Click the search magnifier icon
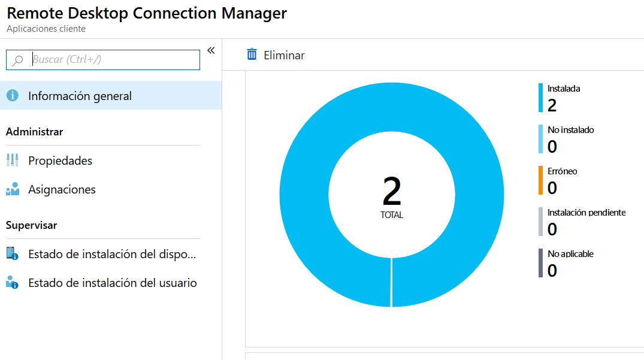 tap(17, 60)
